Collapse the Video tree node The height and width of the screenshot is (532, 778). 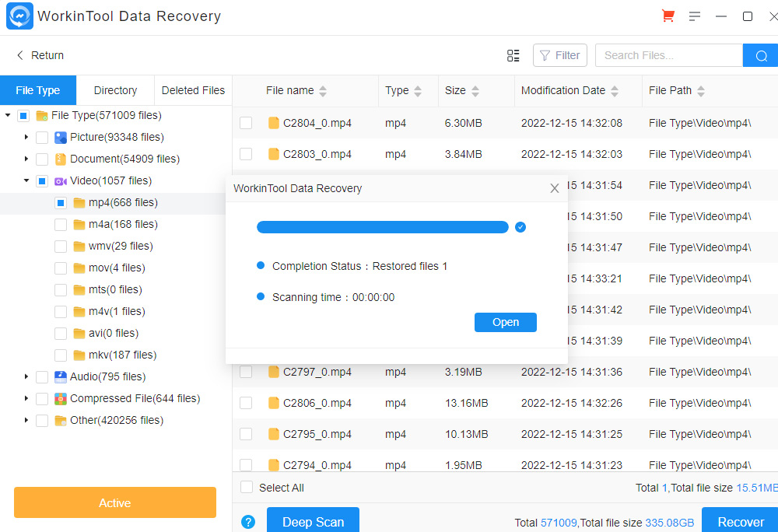26,180
